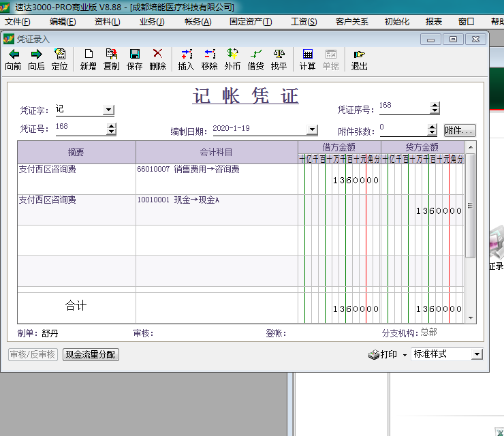Click the voucher table vertical scrollbar

click(x=470, y=204)
